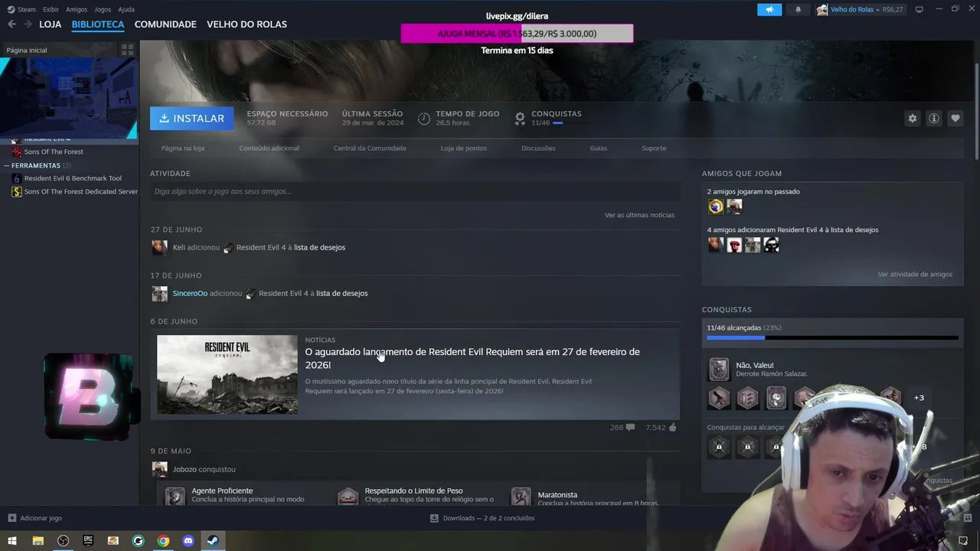Open the Central da Comunidade tab
This screenshot has height=551, width=980.
coord(370,148)
